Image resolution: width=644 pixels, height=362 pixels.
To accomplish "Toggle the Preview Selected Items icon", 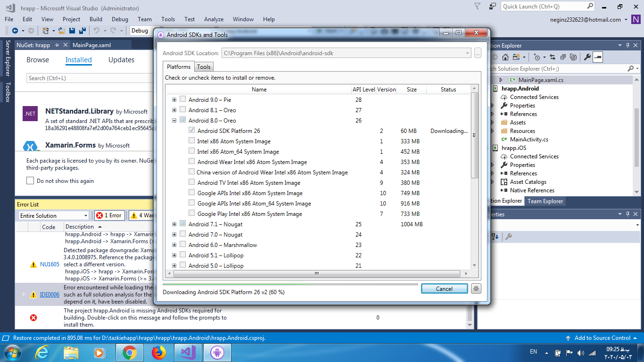I will pyautogui.click(x=598, y=57).
